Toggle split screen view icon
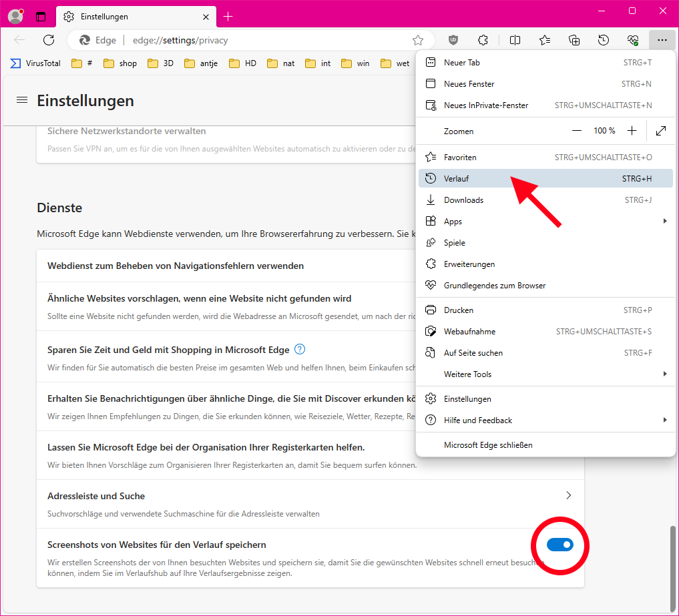The height and width of the screenshot is (616, 679). [515, 40]
